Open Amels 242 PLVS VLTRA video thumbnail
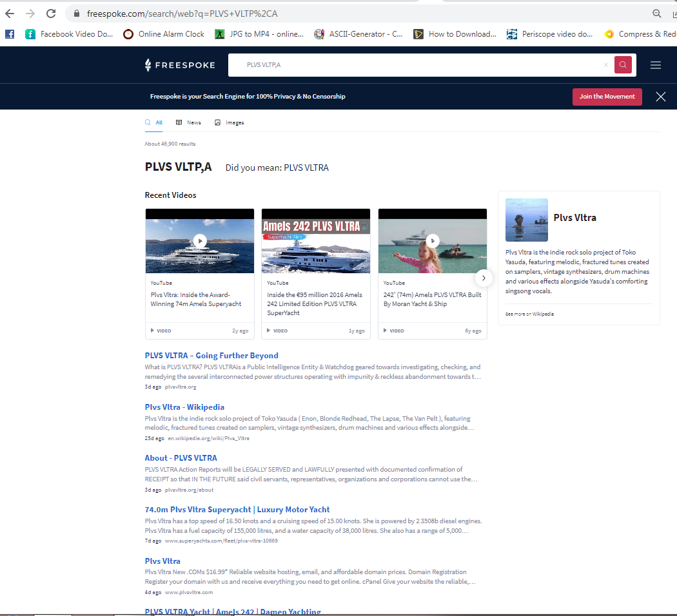The width and height of the screenshot is (677, 616). tap(316, 241)
